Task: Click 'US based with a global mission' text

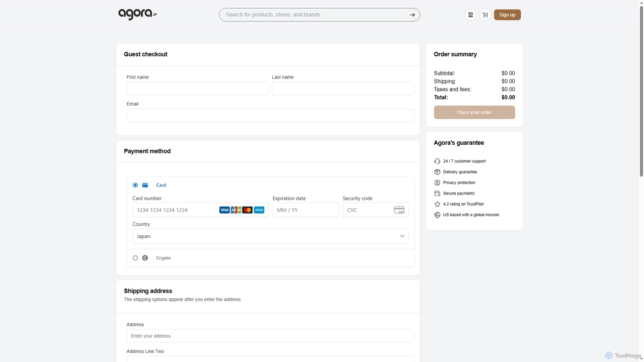Action: coord(471,215)
